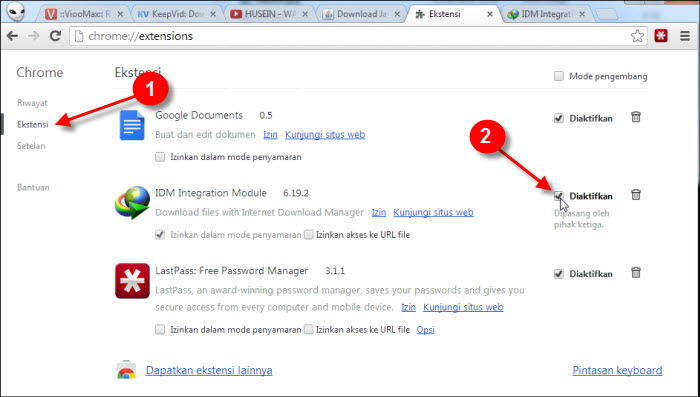Click the alien profile avatar icon
This screenshot has height=397, width=700.
(17, 13)
